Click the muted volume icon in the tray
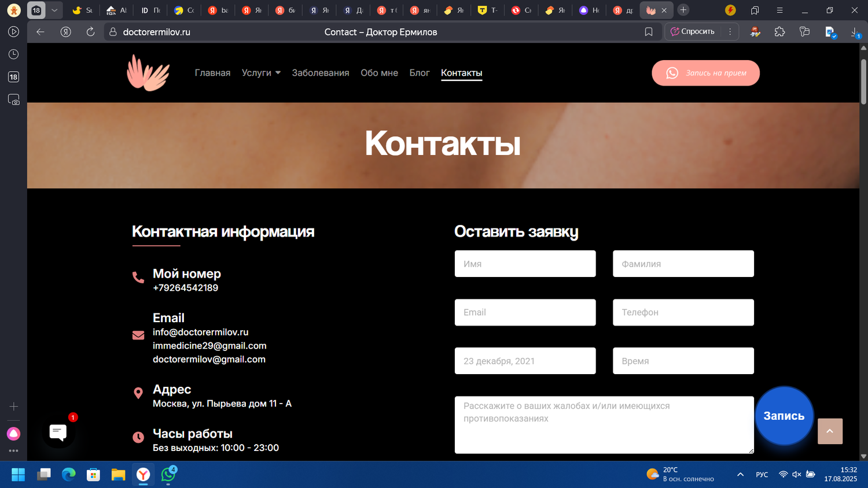This screenshot has width=868, height=488. [796, 474]
